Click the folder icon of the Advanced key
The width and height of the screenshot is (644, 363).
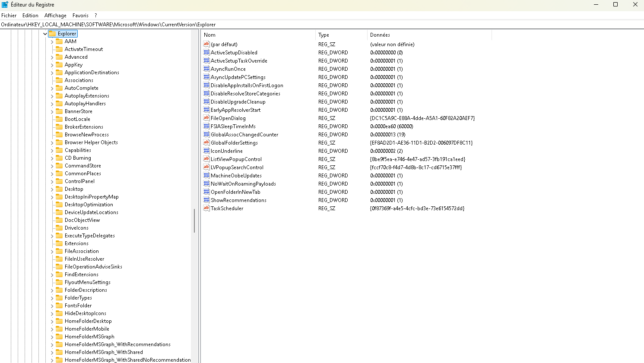[59, 57]
